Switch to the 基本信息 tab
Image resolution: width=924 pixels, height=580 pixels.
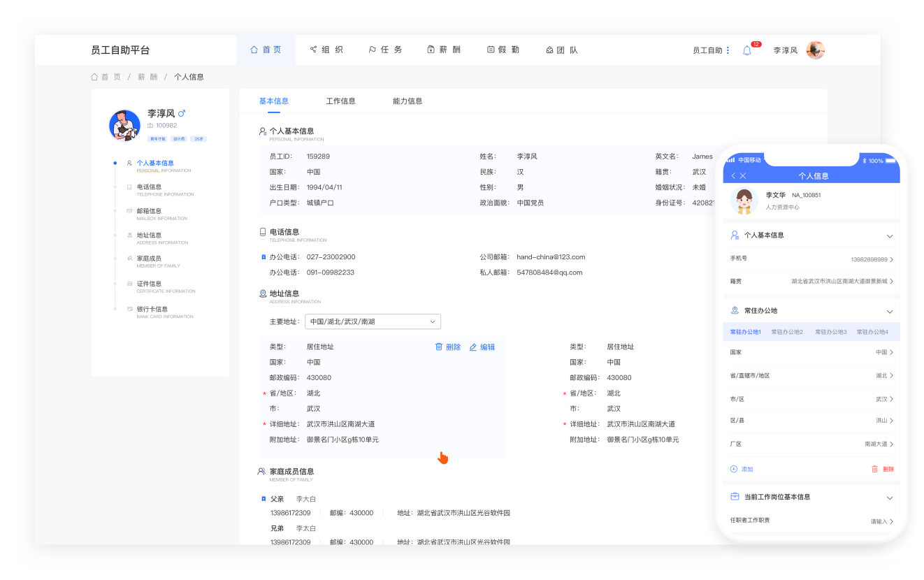point(274,101)
